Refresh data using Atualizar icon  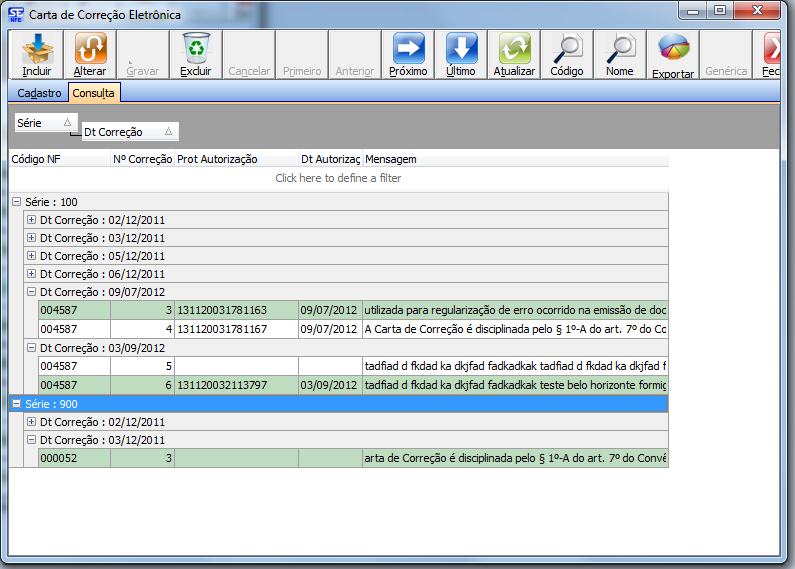pos(514,49)
